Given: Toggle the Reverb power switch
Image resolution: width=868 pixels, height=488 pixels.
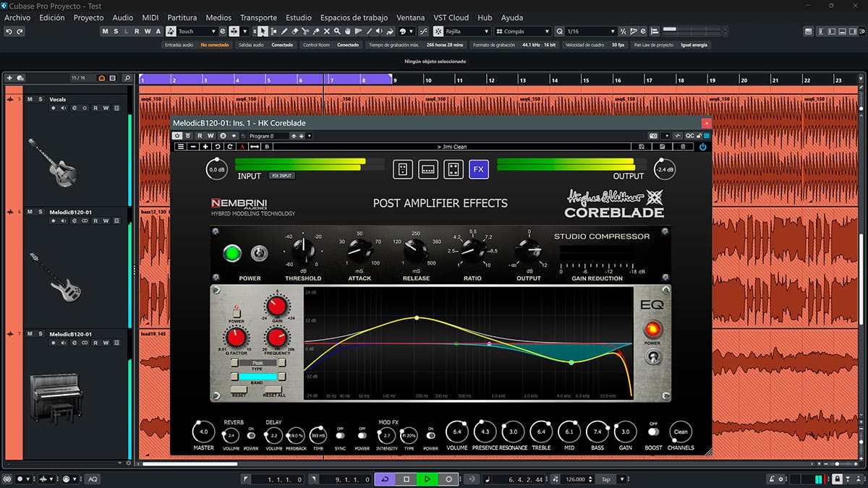Looking at the screenshot, I should coord(252,435).
